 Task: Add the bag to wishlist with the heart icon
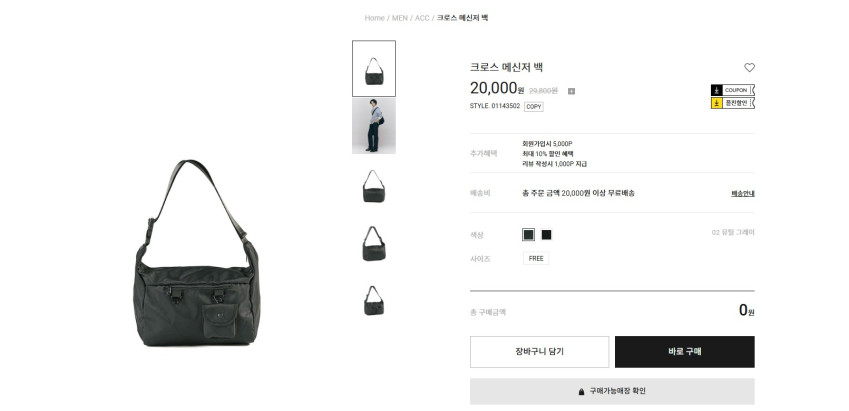(x=749, y=68)
